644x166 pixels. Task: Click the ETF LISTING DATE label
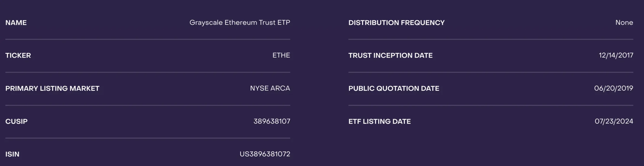pyautogui.click(x=379, y=122)
